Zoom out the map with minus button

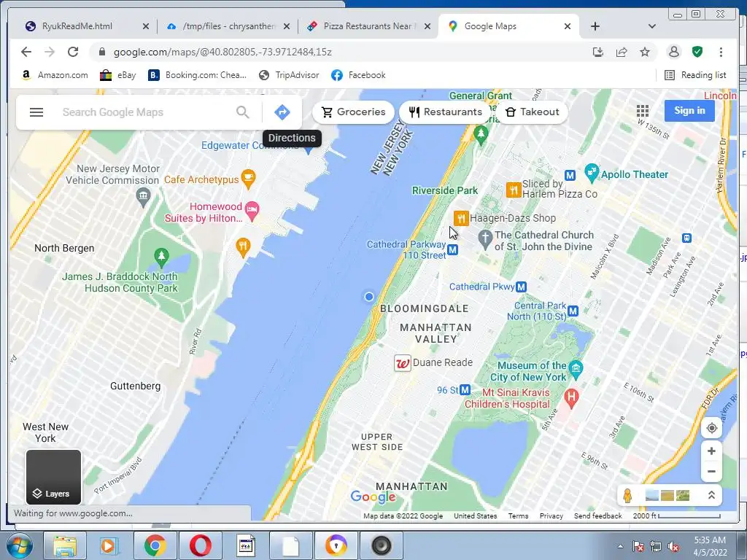tap(711, 472)
